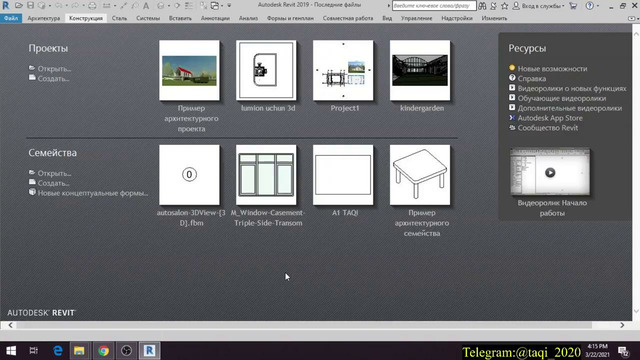640x360 pixels.
Task: Switch to the Системы ribbon tab
Action: coord(148,18)
